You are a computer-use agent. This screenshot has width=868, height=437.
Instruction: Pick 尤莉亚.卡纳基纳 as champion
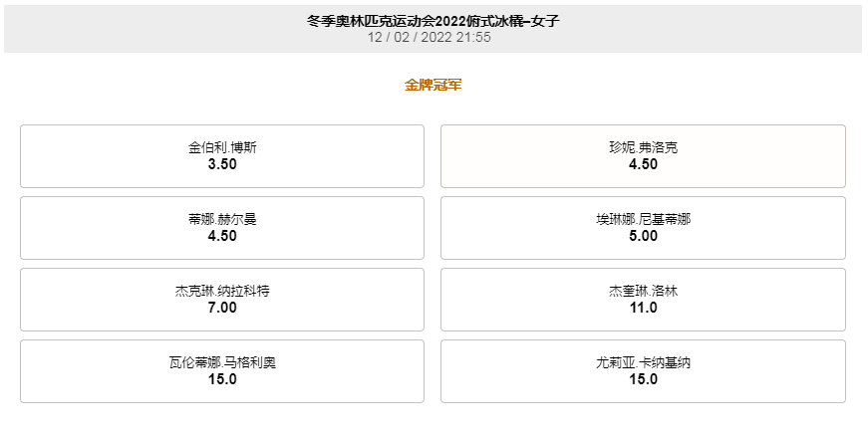[x=643, y=371]
